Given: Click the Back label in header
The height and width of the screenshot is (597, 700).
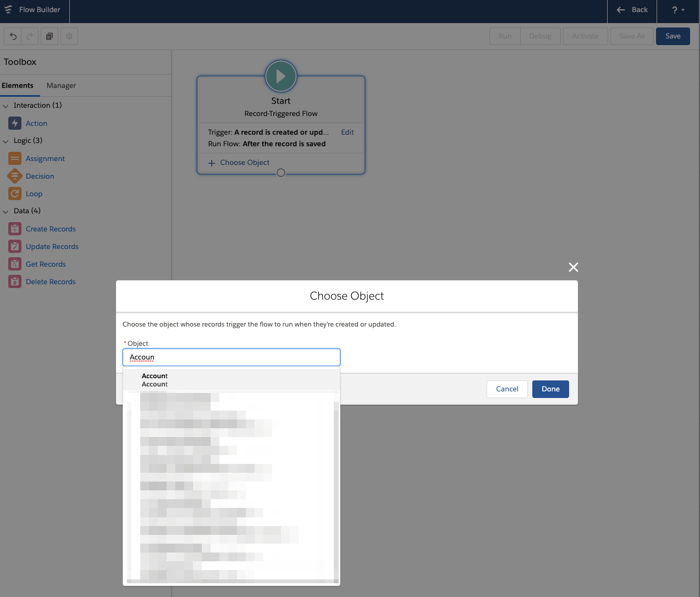Looking at the screenshot, I should 640,10.
